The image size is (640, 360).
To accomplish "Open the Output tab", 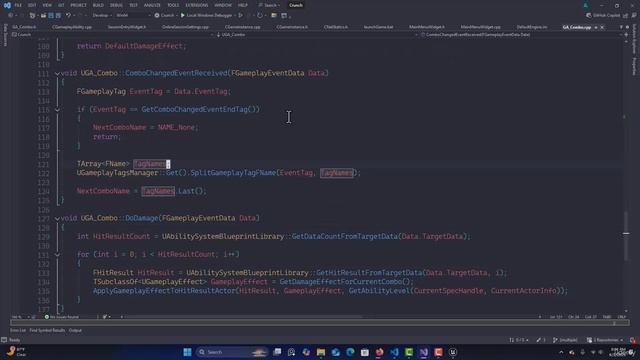I will tap(75, 330).
